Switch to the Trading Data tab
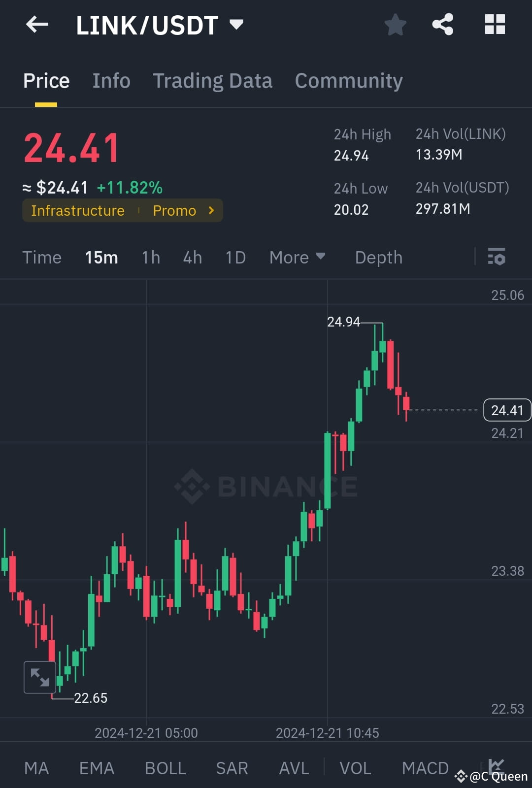This screenshot has width=532, height=788. [x=213, y=80]
